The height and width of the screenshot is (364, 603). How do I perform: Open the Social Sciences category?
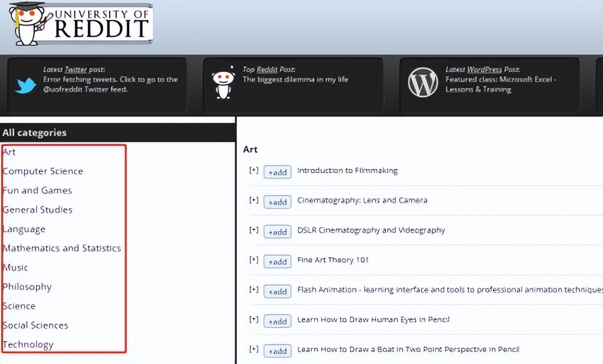pos(35,325)
